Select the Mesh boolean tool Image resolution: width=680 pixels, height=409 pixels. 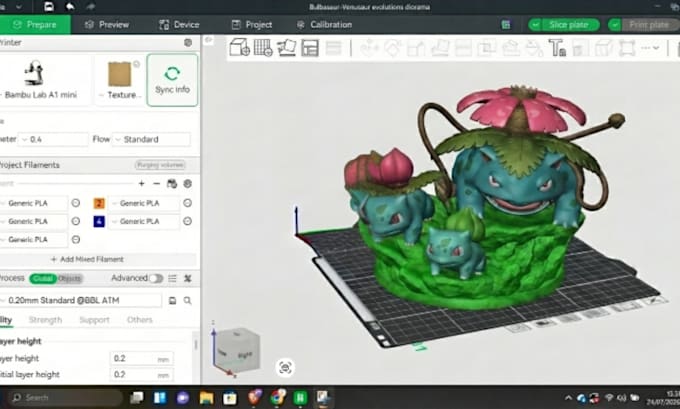[x=486, y=48]
